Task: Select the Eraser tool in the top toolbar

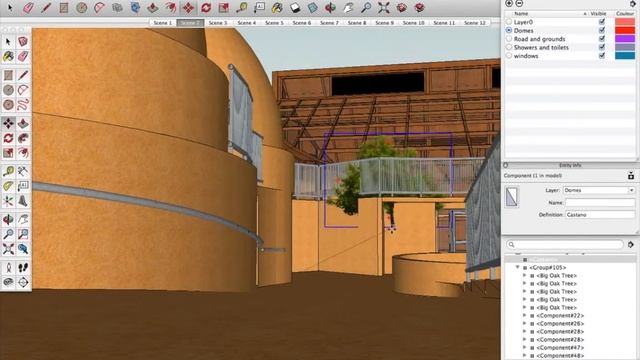Action: click(28, 7)
